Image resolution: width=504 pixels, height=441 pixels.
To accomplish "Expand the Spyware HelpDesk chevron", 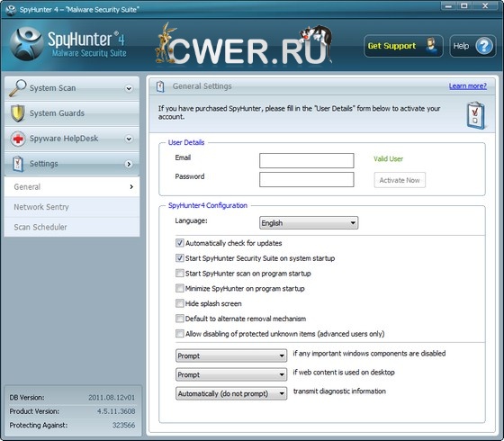I will point(129,139).
